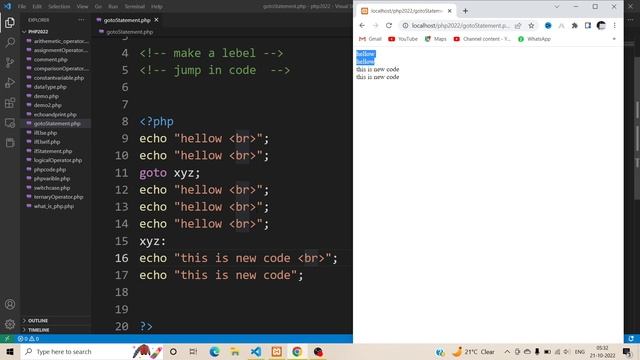The height and width of the screenshot is (360, 640).
Task: Open the Search view in VS Code
Action: click(10, 42)
